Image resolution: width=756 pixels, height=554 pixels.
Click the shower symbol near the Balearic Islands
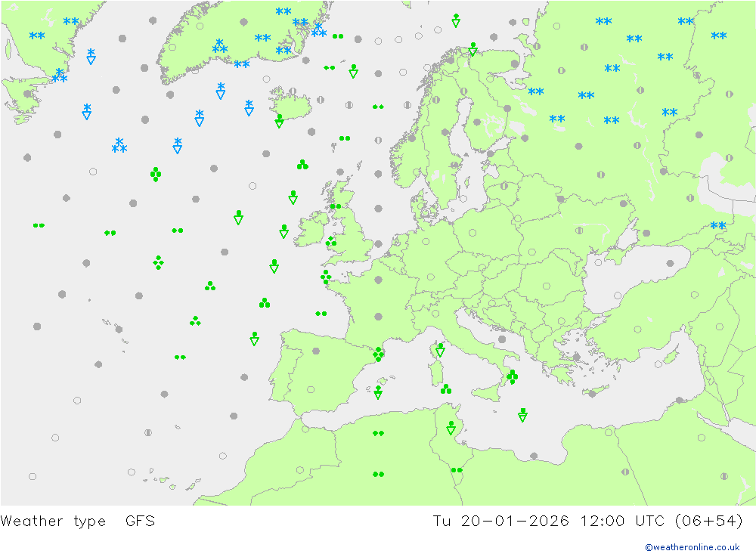tap(378, 392)
